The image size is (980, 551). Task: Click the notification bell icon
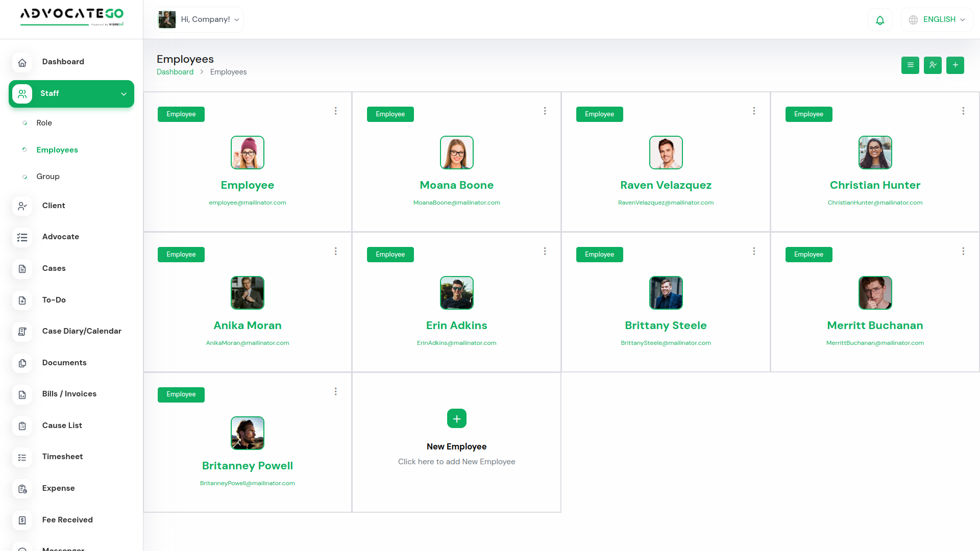coord(880,20)
